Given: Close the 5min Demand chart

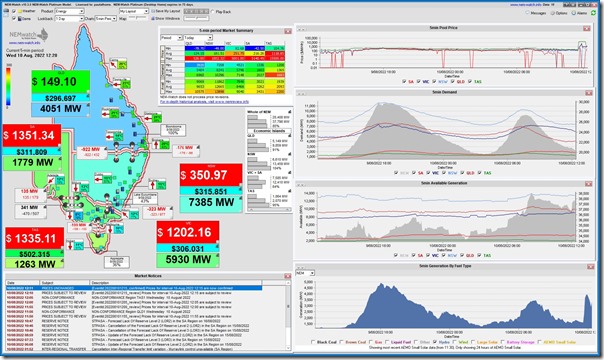Looking at the screenshot, I should pyautogui.click(x=588, y=93).
